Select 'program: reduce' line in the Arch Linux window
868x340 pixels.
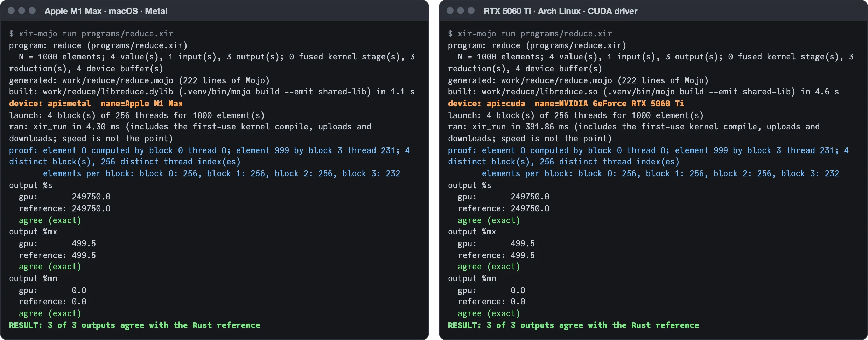point(537,45)
